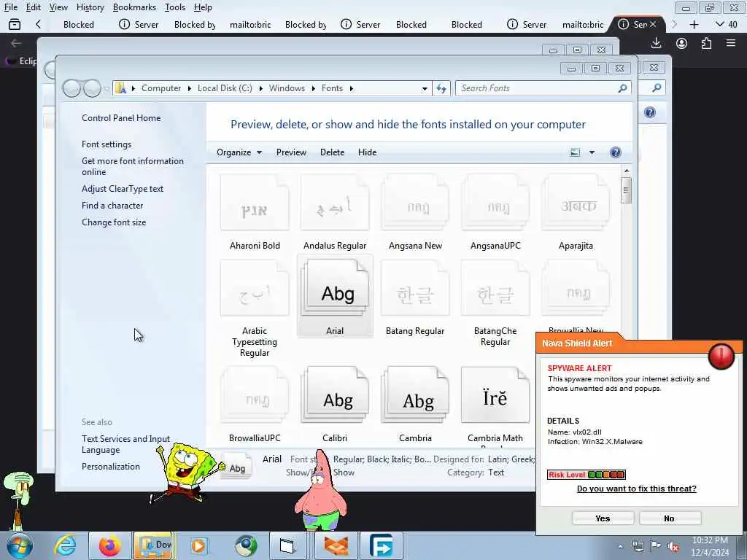The height and width of the screenshot is (560, 747).
Task: Open the File menu
Action: pos(11,7)
